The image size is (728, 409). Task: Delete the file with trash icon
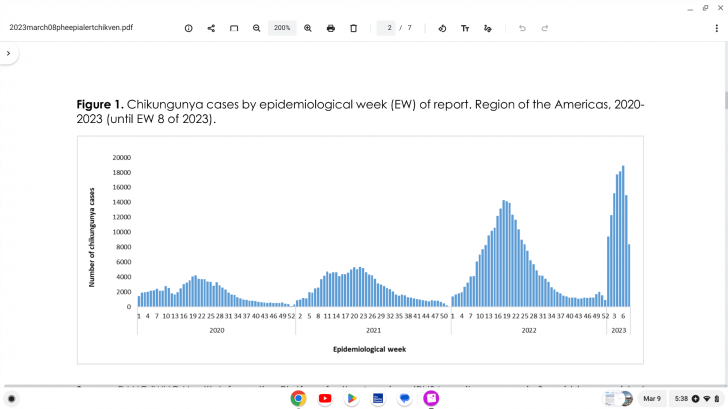(353, 28)
